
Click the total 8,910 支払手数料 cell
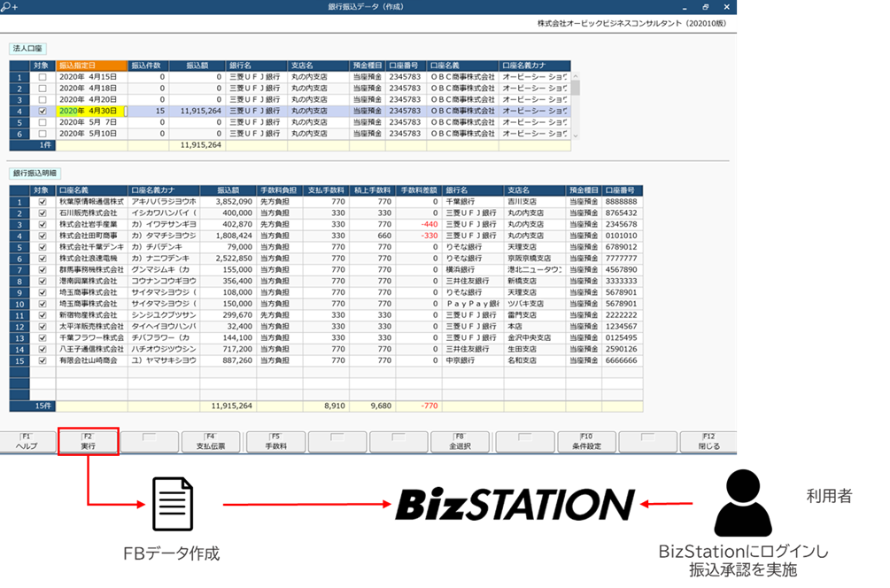click(326, 406)
